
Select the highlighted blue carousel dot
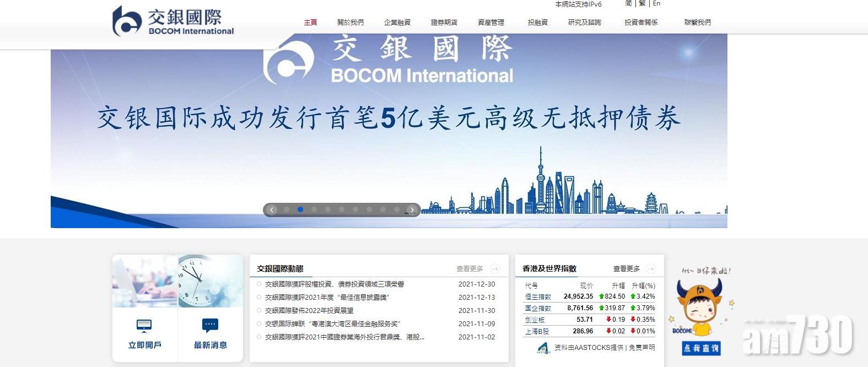(300, 209)
